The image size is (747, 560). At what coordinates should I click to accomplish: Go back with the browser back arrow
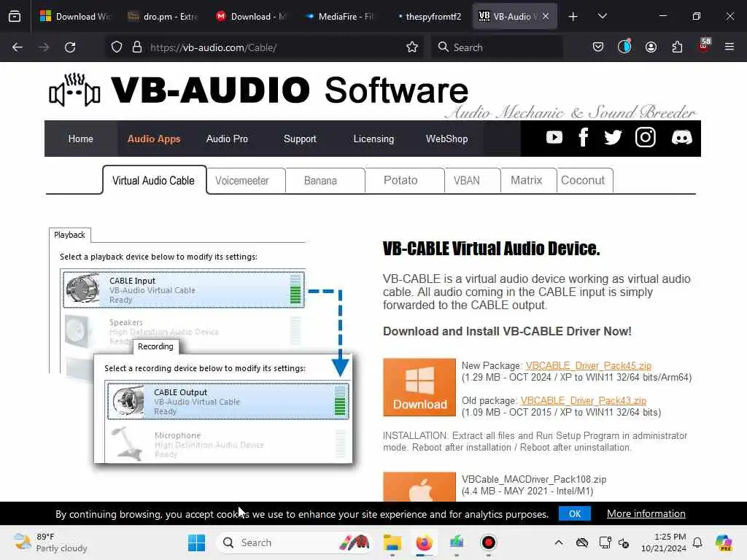coord(18,47)
